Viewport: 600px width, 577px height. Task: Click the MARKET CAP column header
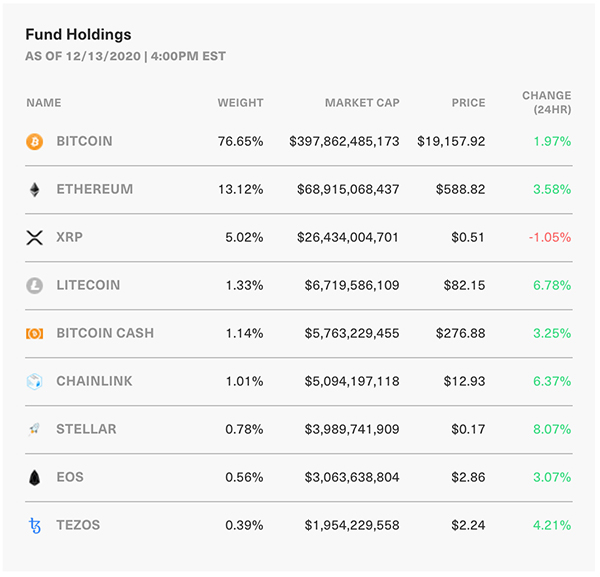pyautogui.click(x=362, y=103)
